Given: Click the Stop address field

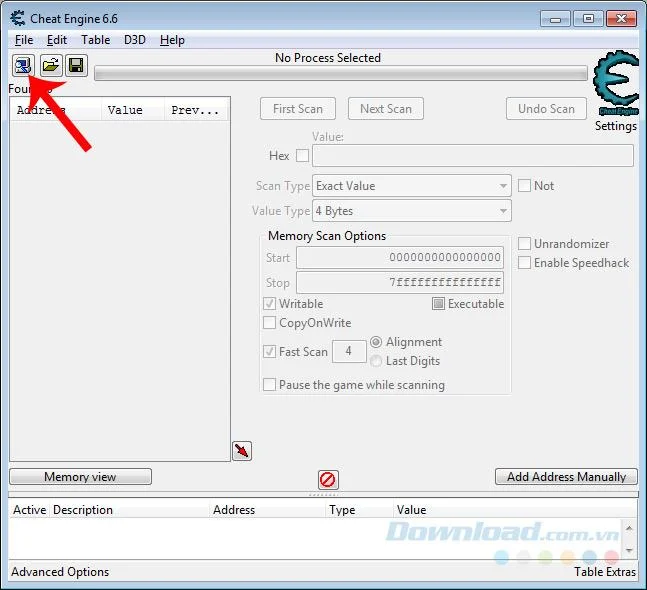Looking at the screenshot, I should [x=400, y=282].
